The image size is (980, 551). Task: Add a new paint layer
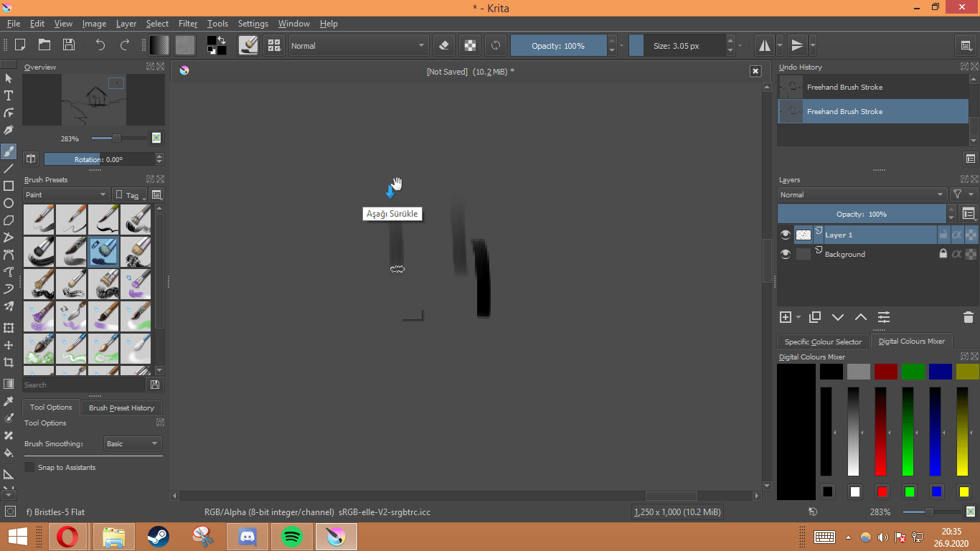pyautogui.click(x=785, y=316)
